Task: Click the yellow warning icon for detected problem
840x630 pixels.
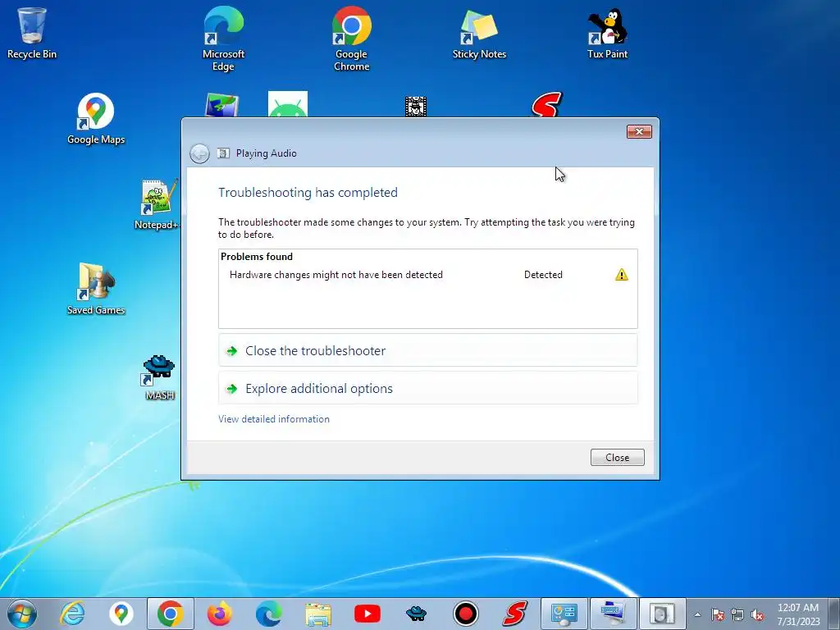Action: click(622, 275)
